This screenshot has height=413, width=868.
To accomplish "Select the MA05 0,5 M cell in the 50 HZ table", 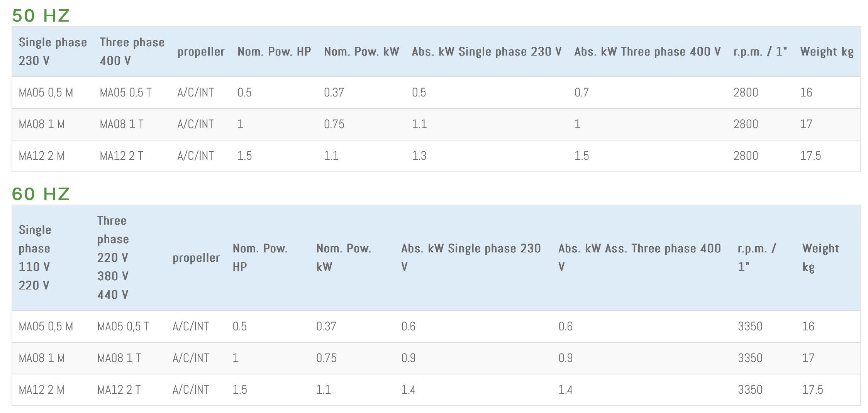I will (x=46, y=93).
